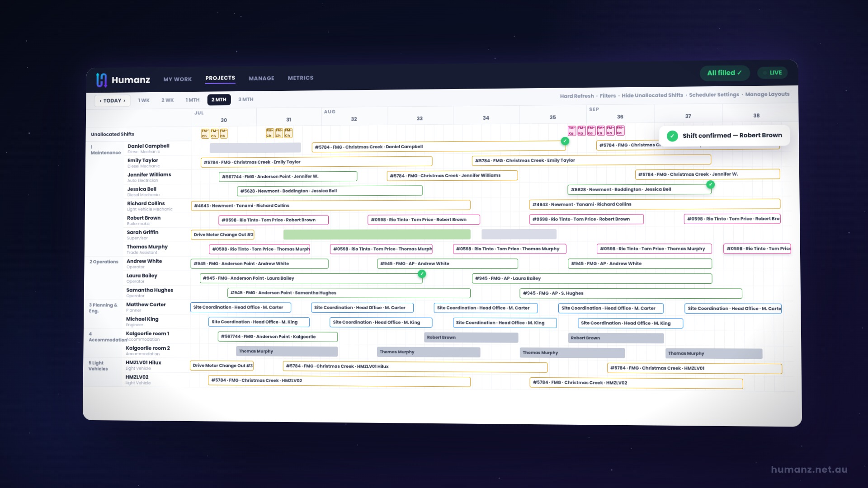The image size is (868, 488).
Task: Open the MY WORK tab
Action: click(x=178, y=79)
